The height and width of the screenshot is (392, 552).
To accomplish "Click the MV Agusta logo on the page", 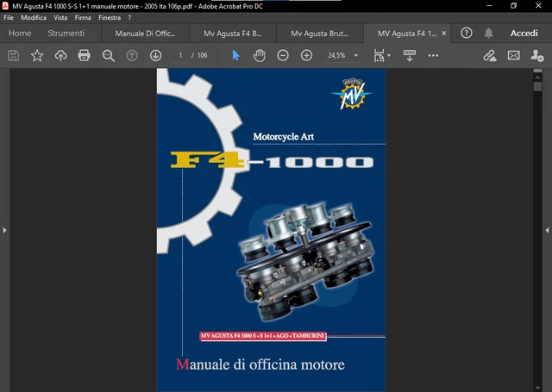I will (x=352, y=94).
